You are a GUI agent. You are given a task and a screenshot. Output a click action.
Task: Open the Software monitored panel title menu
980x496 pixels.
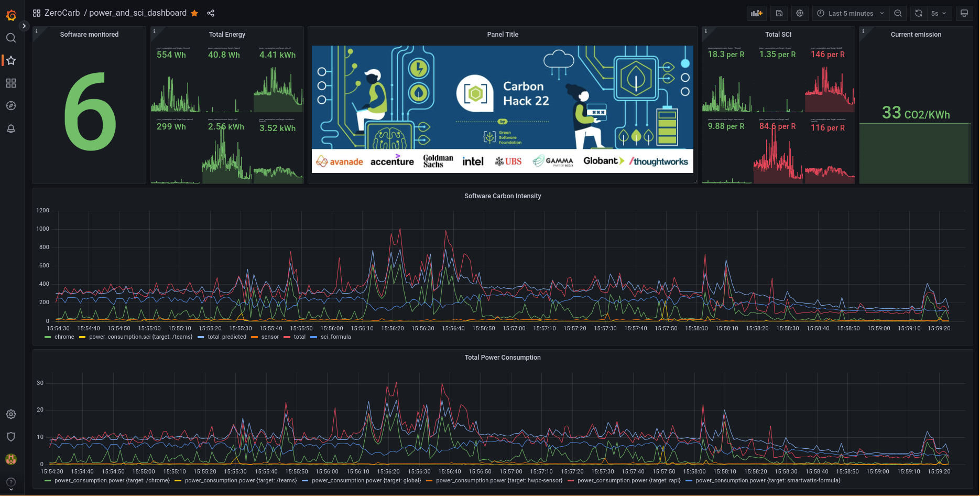click(x=89, y=35)
